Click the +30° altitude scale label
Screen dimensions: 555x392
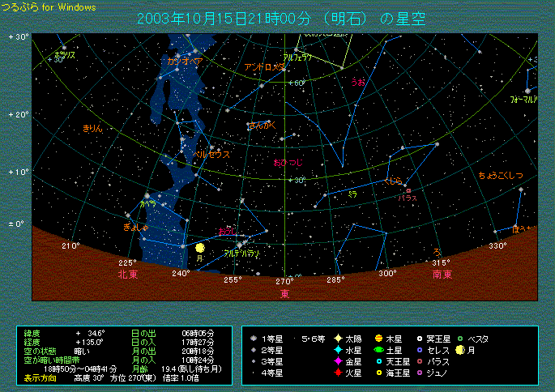19,37
